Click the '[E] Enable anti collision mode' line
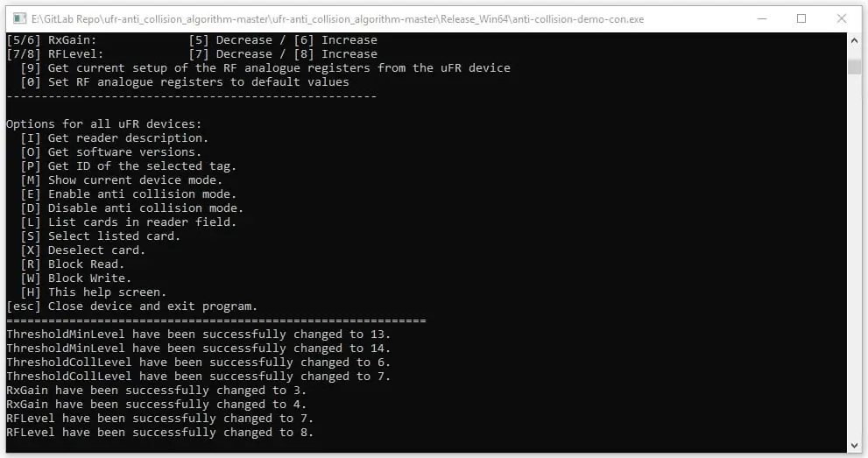Viewport: 868px width, 458px height. [x=129, y=194]
